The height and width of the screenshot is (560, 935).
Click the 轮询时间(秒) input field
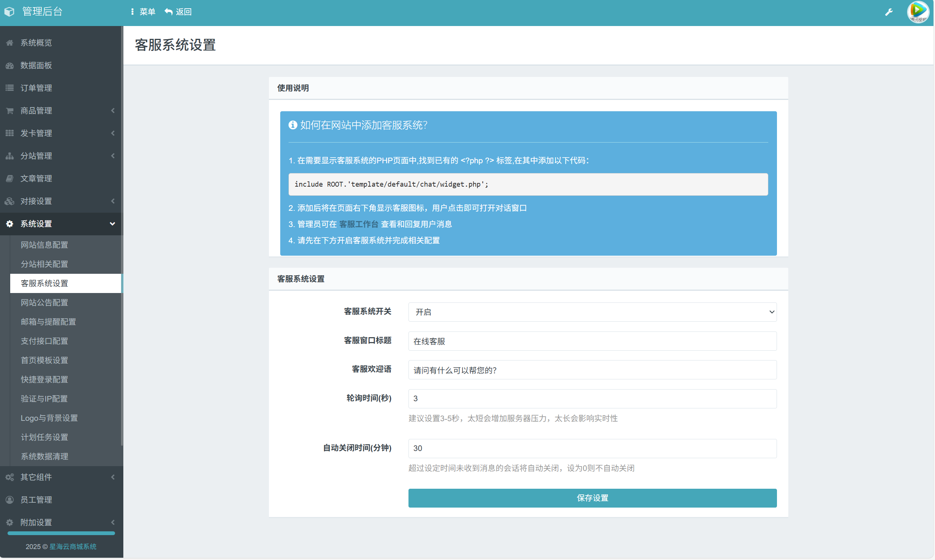point(592,399)
